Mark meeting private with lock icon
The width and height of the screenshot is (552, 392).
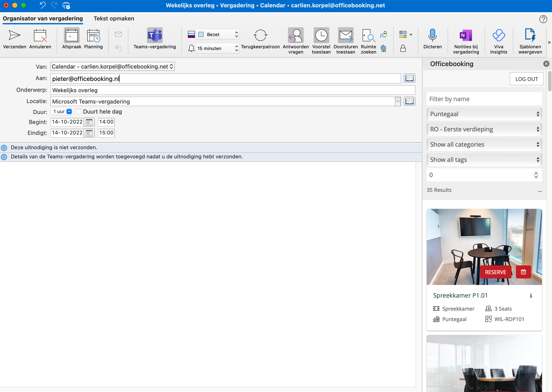point(403,49)
